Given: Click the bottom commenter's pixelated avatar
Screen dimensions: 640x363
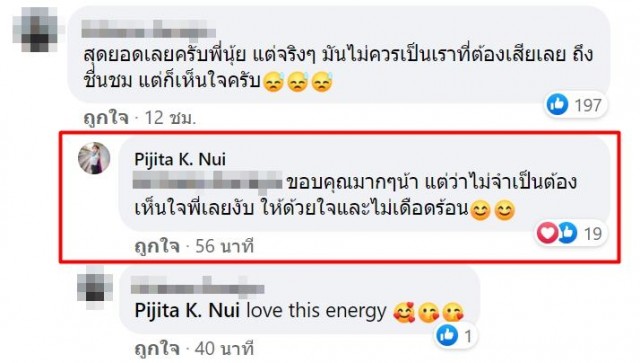Looking at the screenshot, I should pos(95,288).
